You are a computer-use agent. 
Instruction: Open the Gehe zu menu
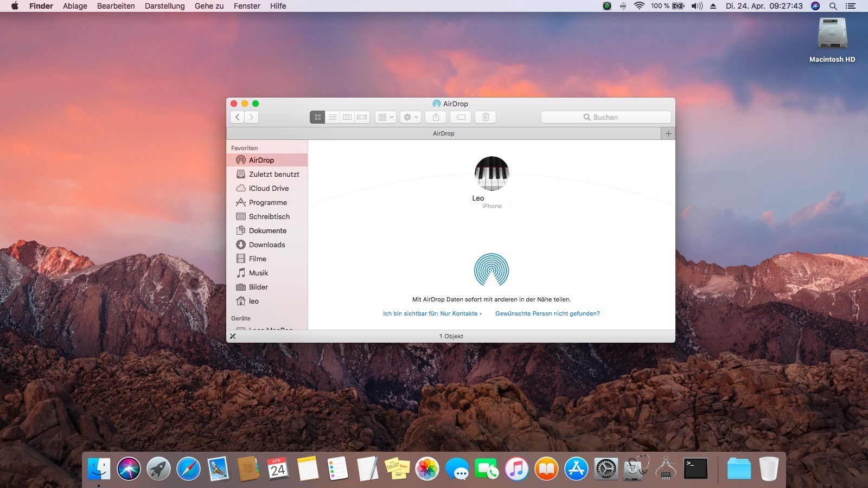pos(209,6)
